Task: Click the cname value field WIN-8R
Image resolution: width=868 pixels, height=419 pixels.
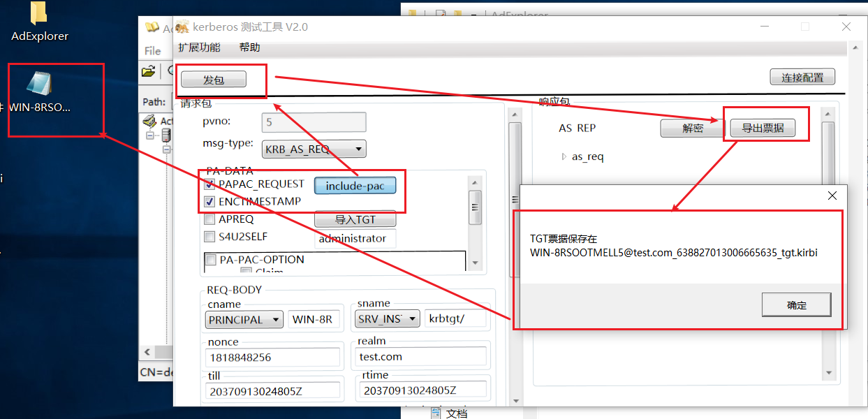Action: click(314, 320)
